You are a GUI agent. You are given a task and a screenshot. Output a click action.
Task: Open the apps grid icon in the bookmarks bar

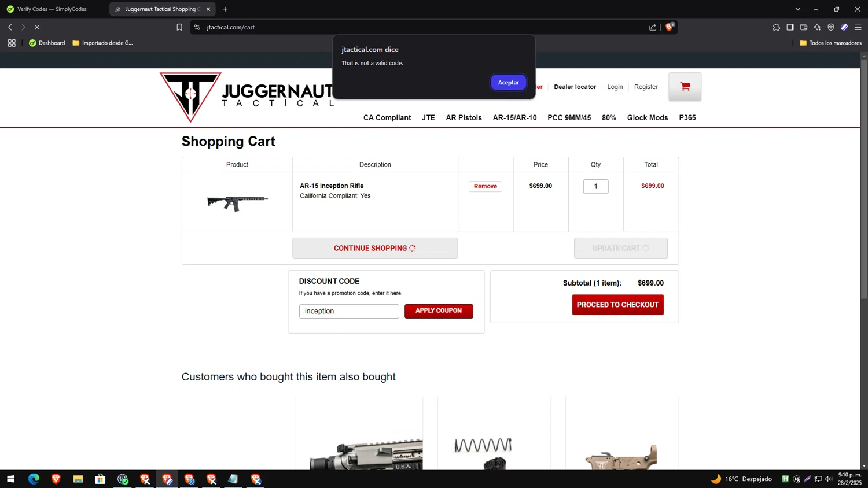tap(12, 43)
